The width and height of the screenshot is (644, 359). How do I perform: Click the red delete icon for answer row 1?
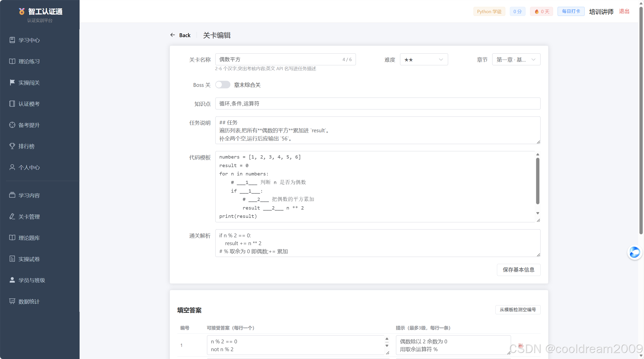click(x=520, y=346)
